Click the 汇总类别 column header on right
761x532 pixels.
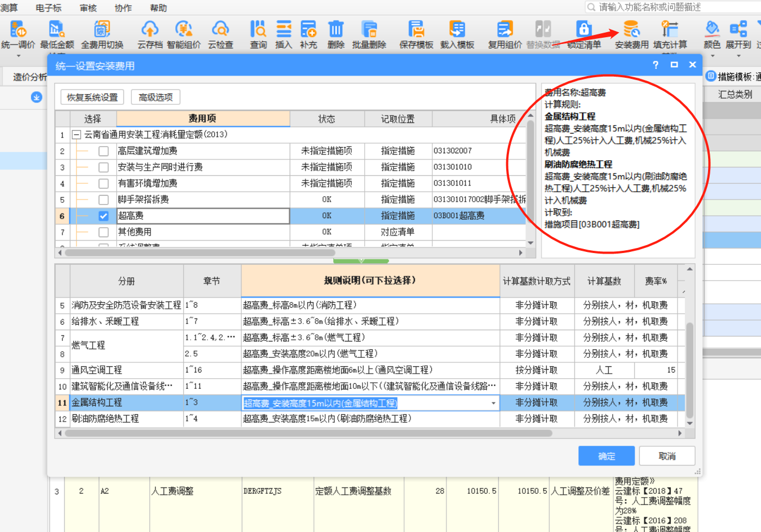735,95
